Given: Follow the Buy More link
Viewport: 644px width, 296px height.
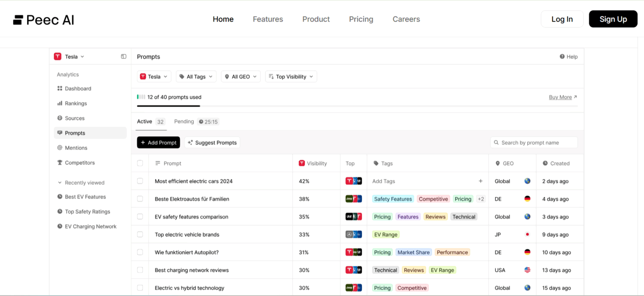Looking at the screenshot, I should [560, 97].
